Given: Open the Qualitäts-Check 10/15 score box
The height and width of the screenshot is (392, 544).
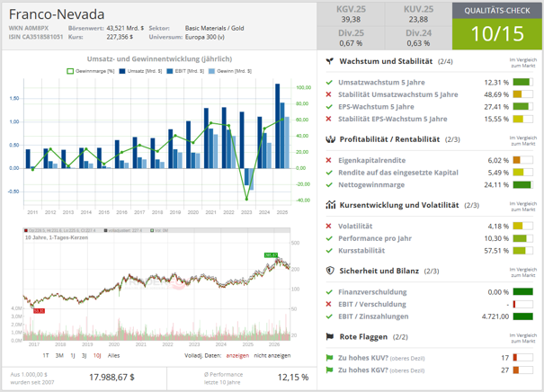Looking at the screenshot, I should 497,33.
